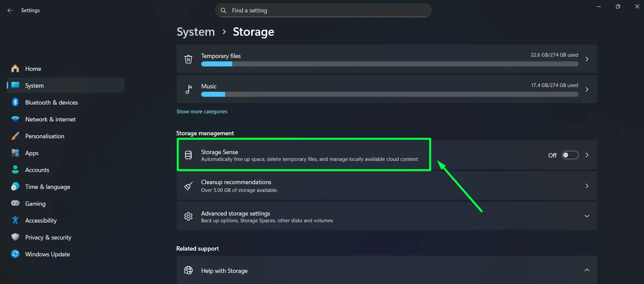The image size is (644, 284).
Task: Open Storage Sense settings chevron
Action: tap(587, 155)
